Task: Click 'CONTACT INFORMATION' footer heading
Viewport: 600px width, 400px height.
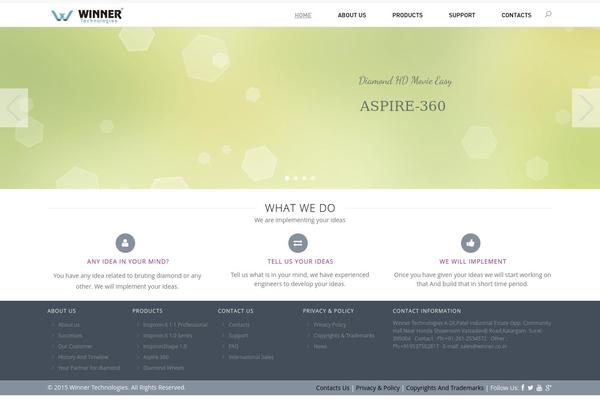Action: click(427, 311)
